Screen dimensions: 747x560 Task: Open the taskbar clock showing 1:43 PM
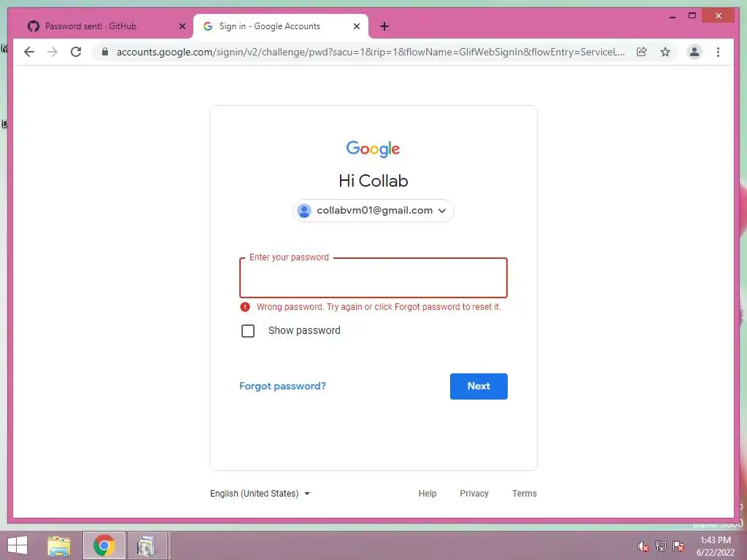pyautogui.click(x=715, y=546)
